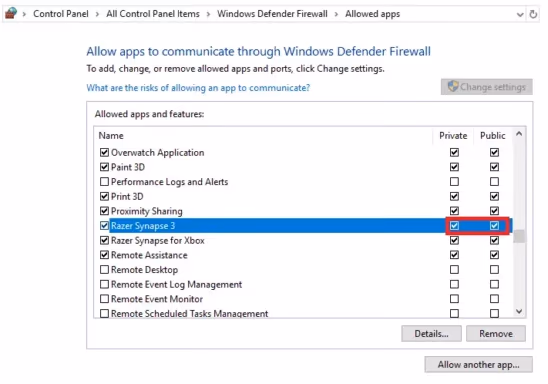Click the Remove button
548x384 pixels.
pos(496,334)
